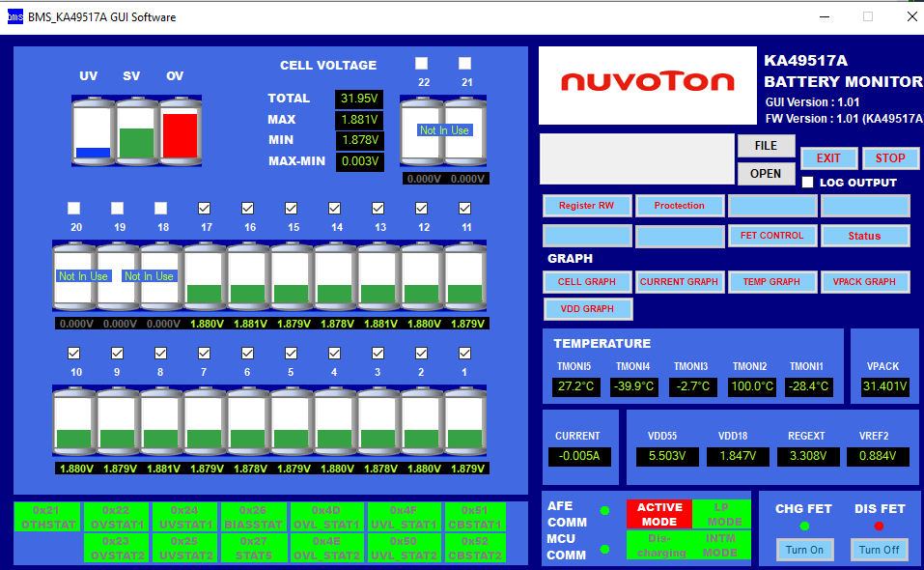Click the cell 16 battery icon
The width and height of the screenshot is (924, 570).
248,276
